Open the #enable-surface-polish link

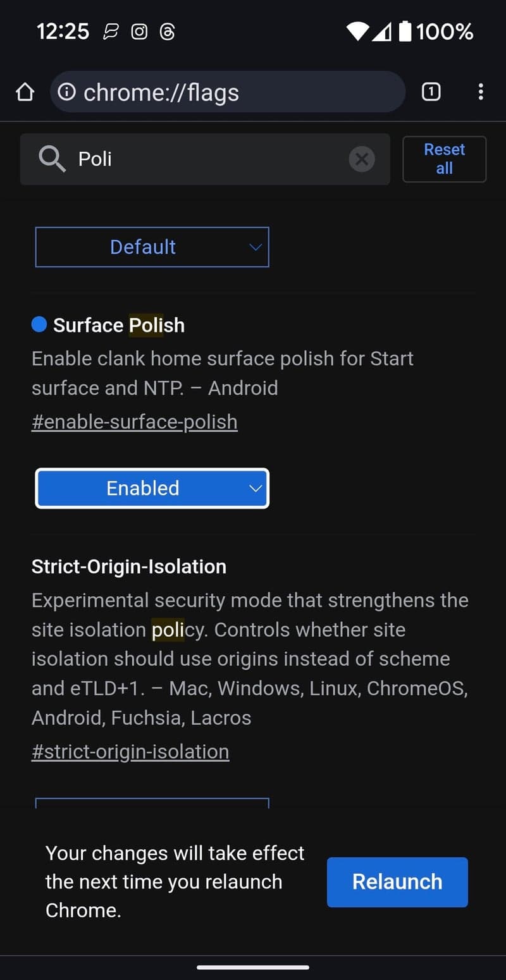coord(134,421)
